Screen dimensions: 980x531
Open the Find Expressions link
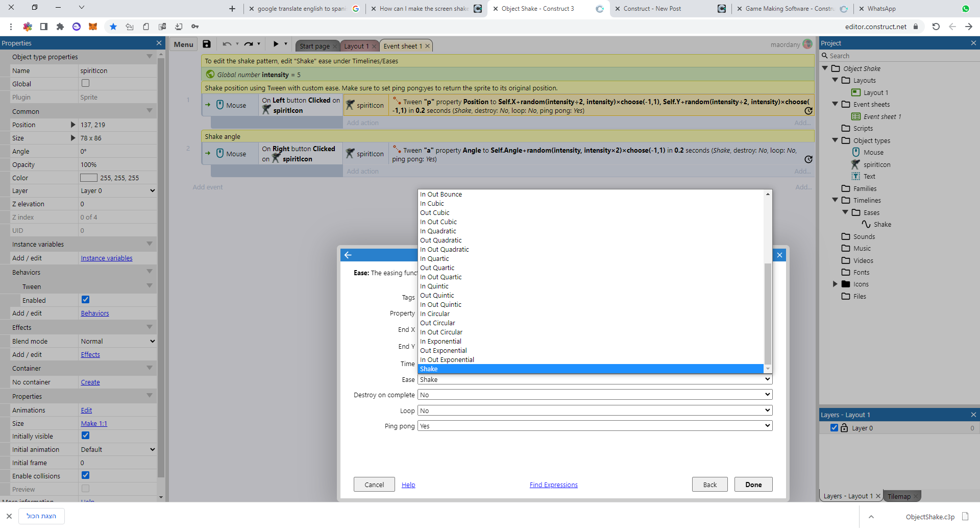tap(553, 485)
